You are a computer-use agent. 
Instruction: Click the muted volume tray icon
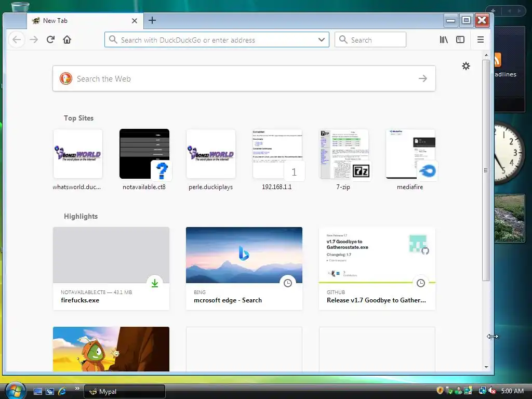coord(492,391)
